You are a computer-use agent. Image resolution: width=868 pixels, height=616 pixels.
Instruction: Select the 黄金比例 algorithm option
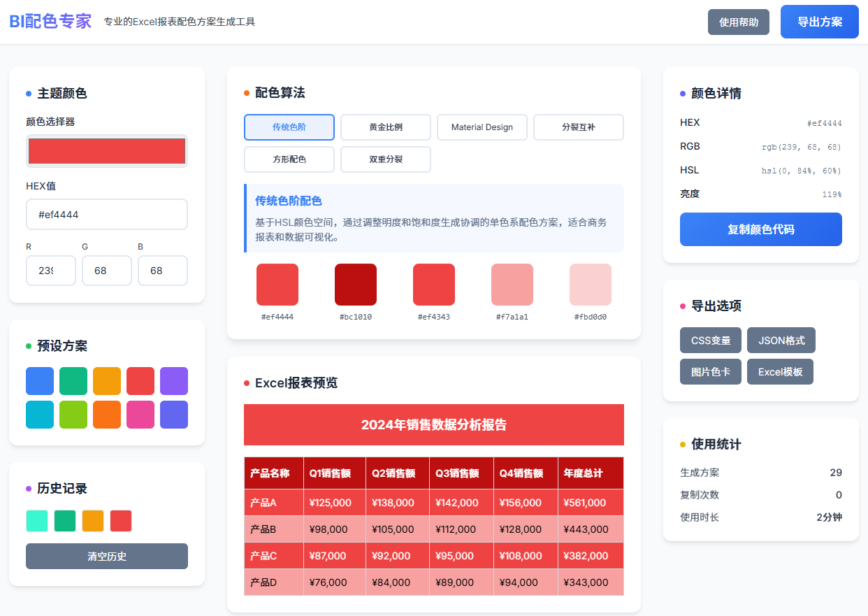coord(385,127)
